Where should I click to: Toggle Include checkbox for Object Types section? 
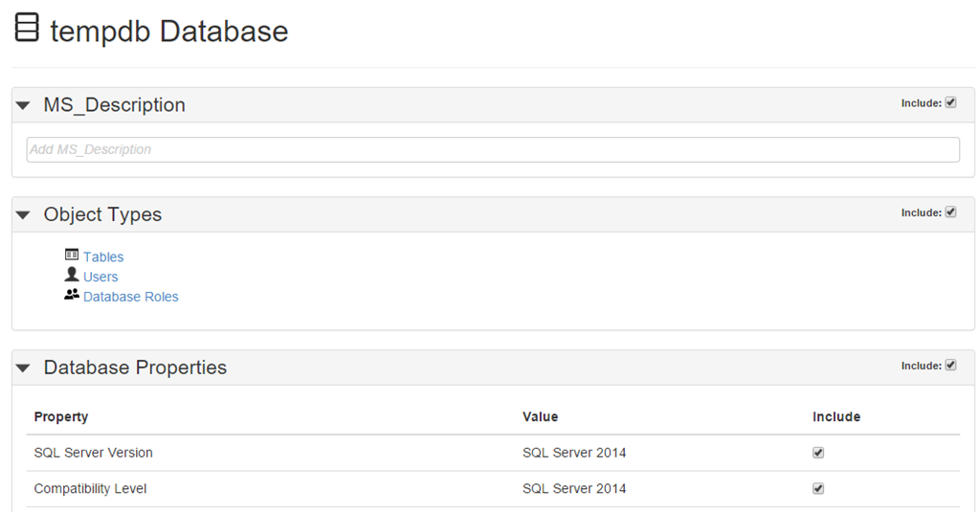coord(950,212)
